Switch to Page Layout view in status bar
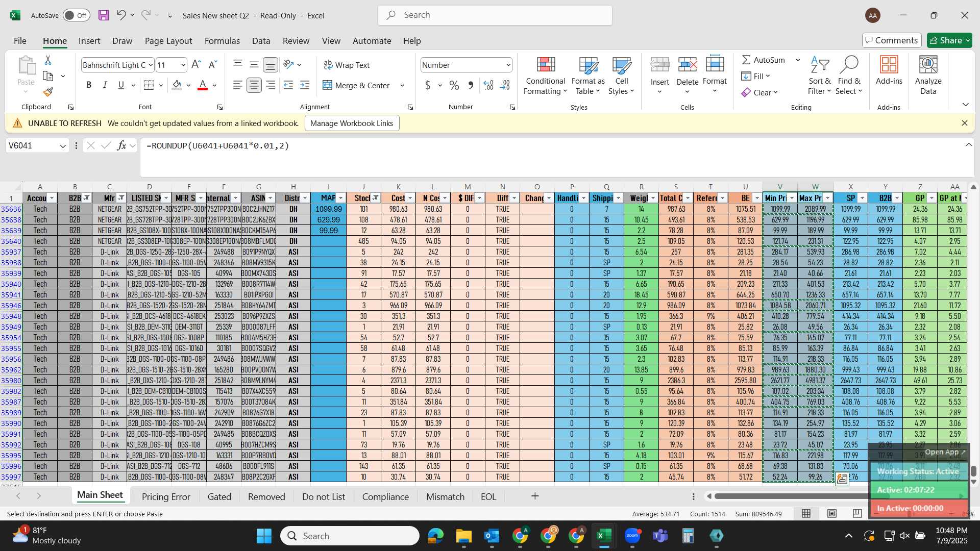This screenshot has width=980, height=551. 832,514
